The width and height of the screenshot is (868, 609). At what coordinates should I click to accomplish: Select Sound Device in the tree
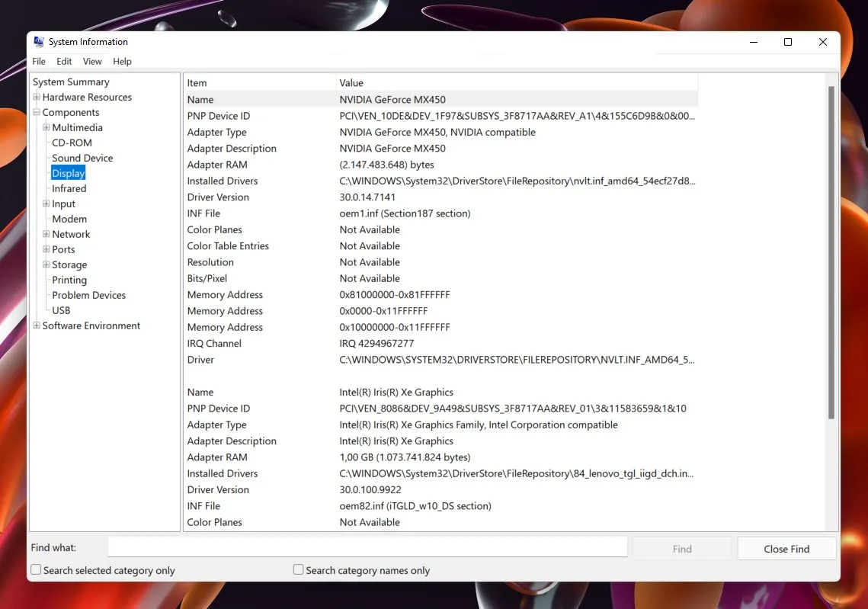coord(82,159)
